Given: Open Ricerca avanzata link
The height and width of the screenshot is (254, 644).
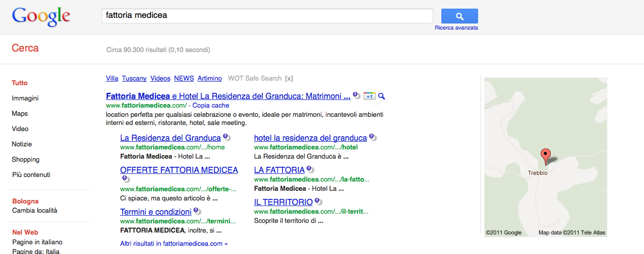Looking at the screenshot, I should coord(456,28).
